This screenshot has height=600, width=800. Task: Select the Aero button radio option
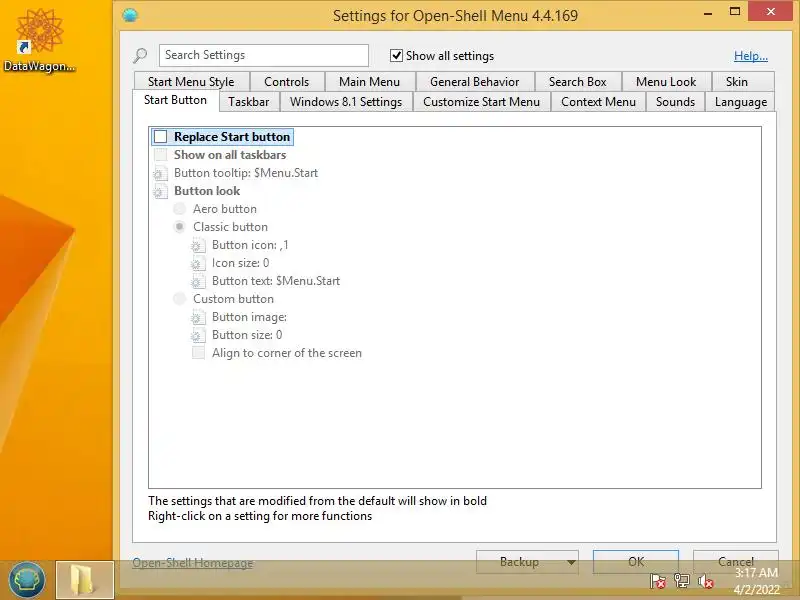coord(179,209)
